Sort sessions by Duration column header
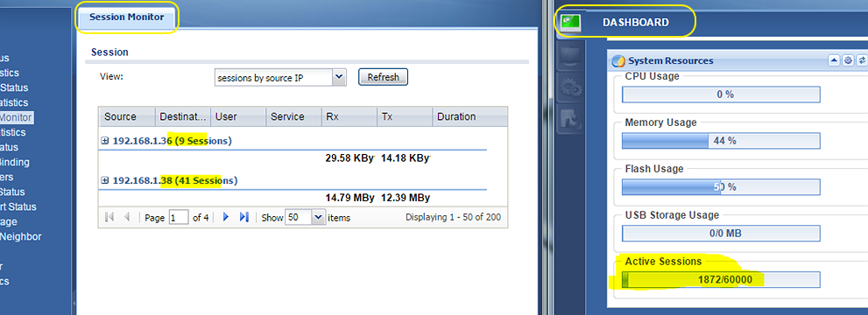This screenshot has height=315, width=868. pyautogui.click(x=469, y=116)
